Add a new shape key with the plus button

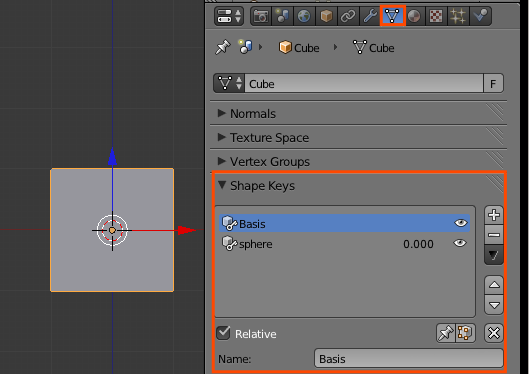pyautogui.click(x=494, y=215)
